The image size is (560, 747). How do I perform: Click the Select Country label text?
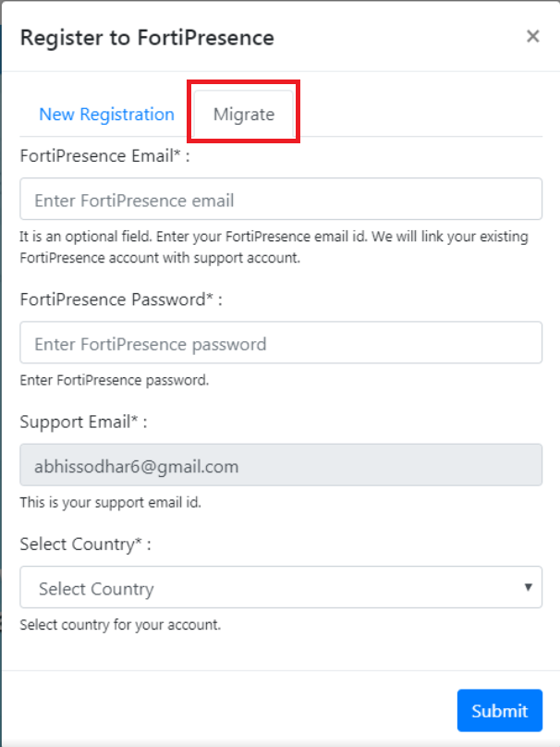pos(85,544)
